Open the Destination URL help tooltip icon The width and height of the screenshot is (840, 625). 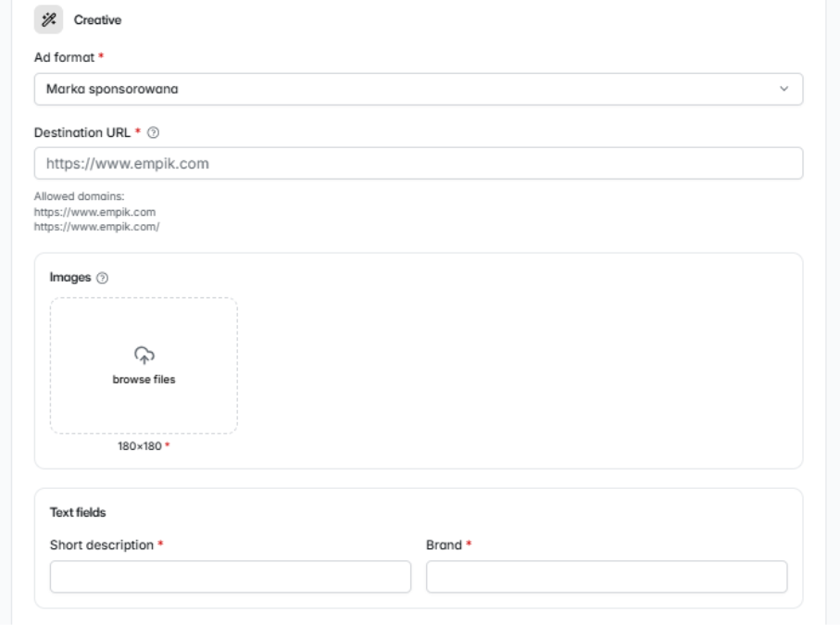(153, 132)
